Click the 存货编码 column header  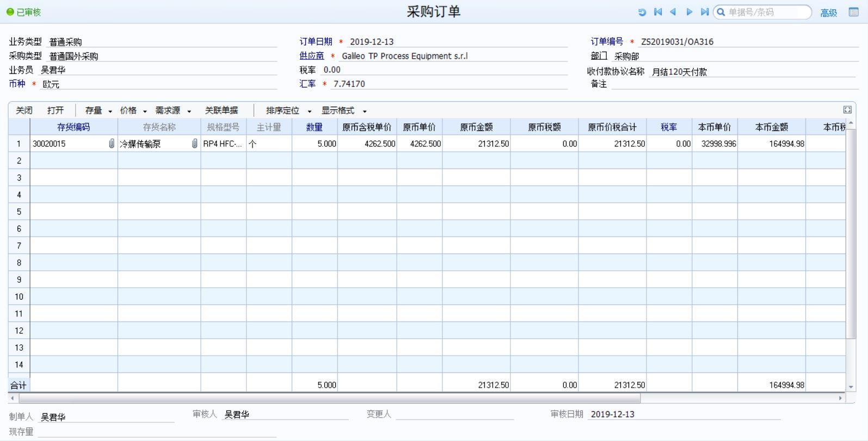click(x=73, y=127)
